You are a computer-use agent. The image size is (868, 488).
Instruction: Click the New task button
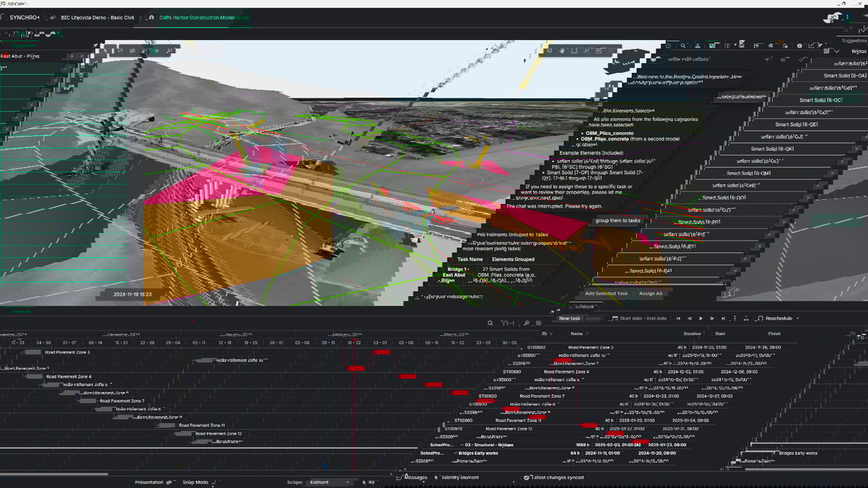click(569, 317)
